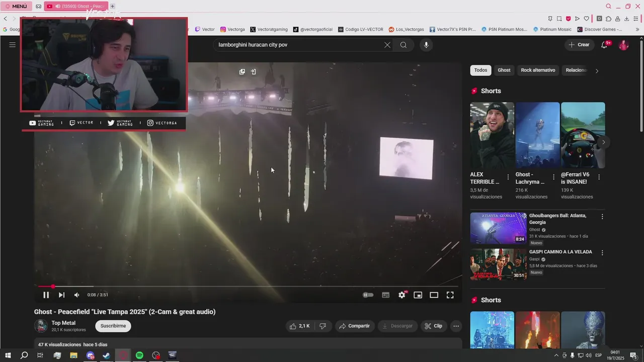Select the Ghost filter chip

(504, 70)
